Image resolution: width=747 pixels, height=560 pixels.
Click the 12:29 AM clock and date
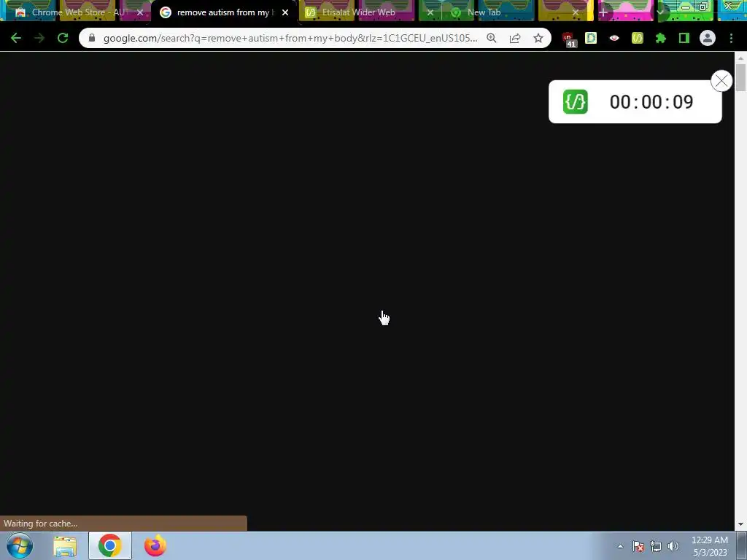[709, 546]
